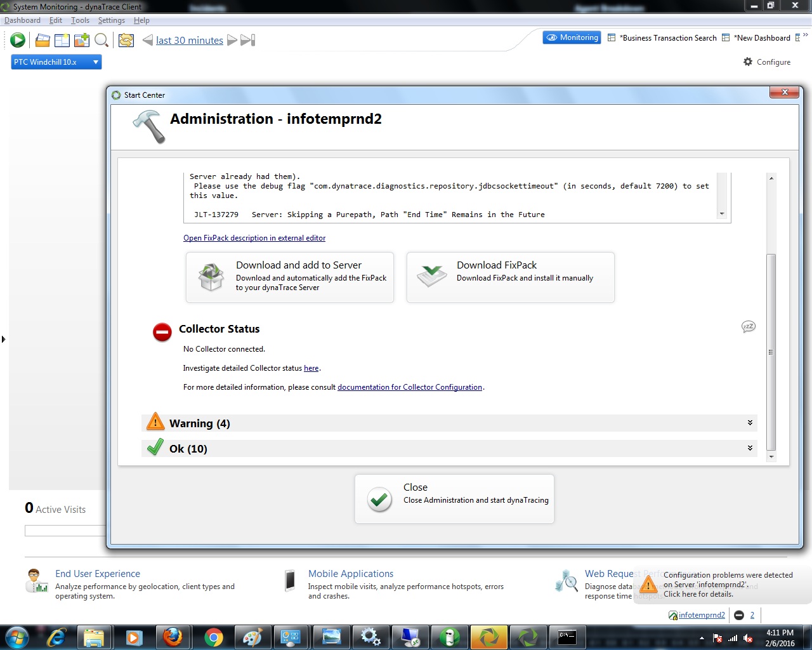The height and width of the screenshot is (650, 812).
Task: Switch to the New Dashboard tab
Action: [756, 38]
